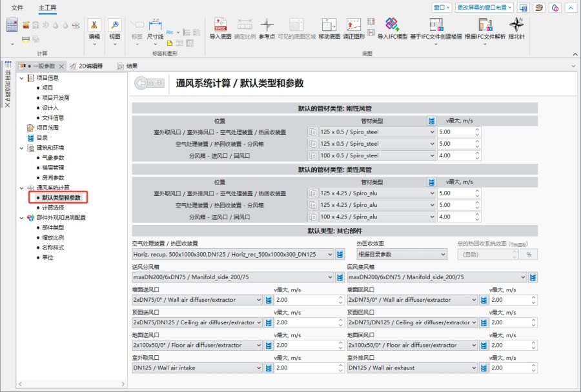Open the 指北针 compass tool
Image resolution: width=581 pixels, height=392 pixels.
516,26
